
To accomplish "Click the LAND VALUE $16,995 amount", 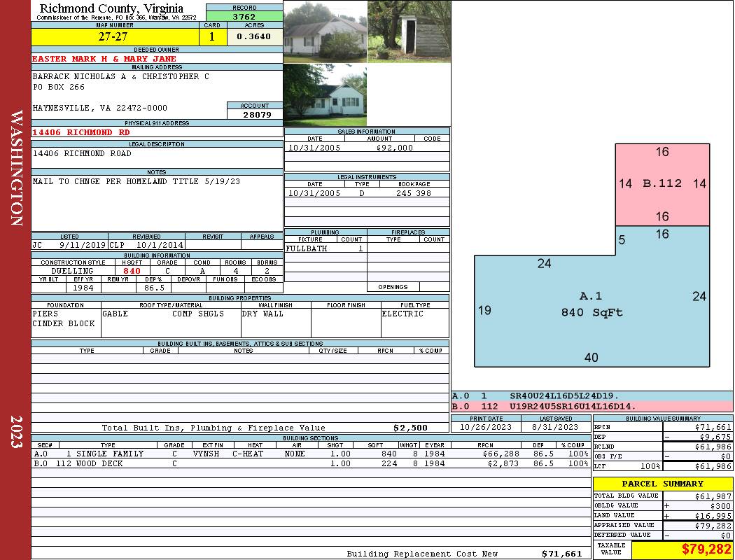I will click(x=713, y=516).
